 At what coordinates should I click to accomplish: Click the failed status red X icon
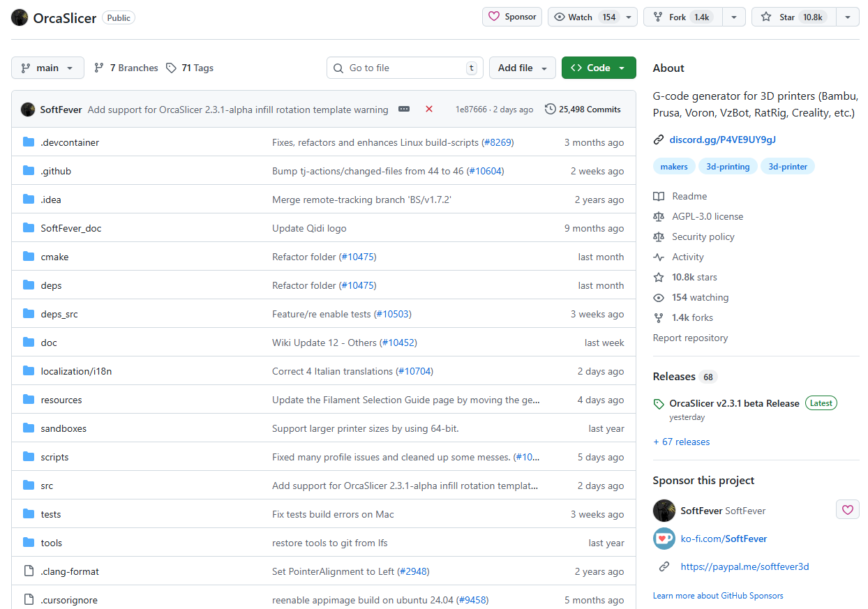429,109
